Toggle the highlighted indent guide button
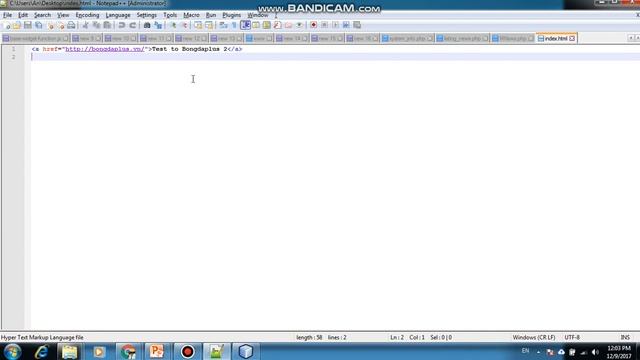The image size is (640, 360). [245, 25]
